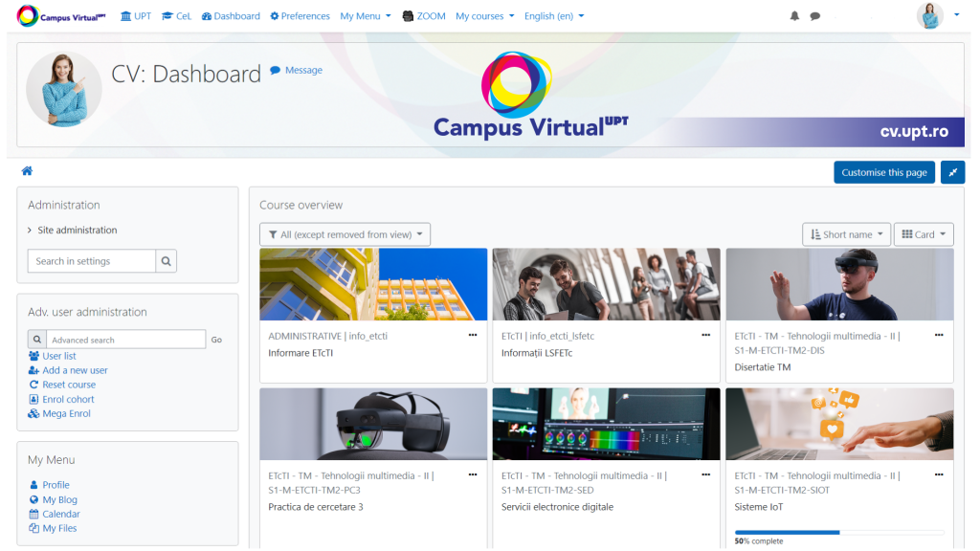Click the home breadcrumb icon
980x551 pixels.
click(x=27, y=171)
